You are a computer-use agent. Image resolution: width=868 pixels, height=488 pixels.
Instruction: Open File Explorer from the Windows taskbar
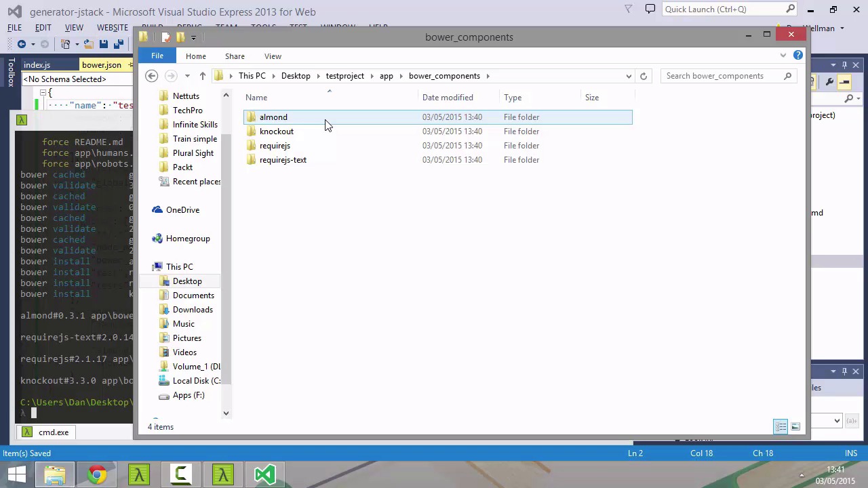tap(55, 474)
